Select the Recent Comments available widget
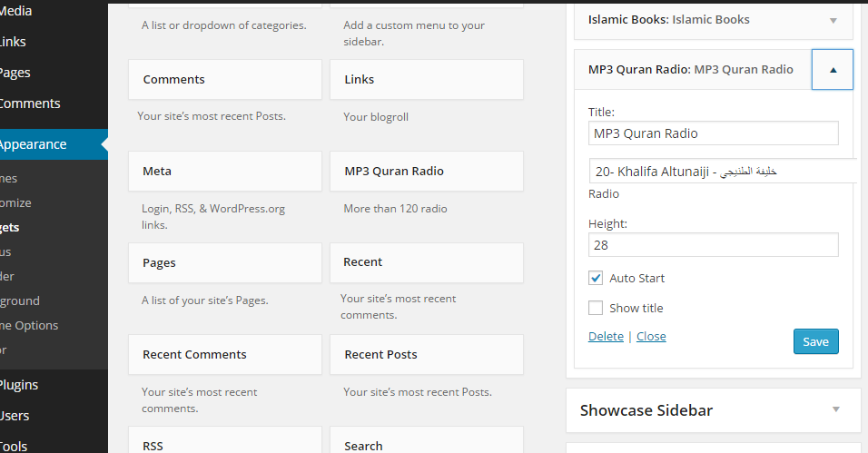 click(x=225, y=354)
